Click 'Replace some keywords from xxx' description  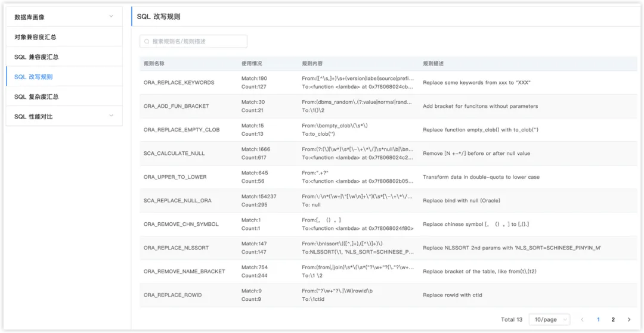point(477,82)
